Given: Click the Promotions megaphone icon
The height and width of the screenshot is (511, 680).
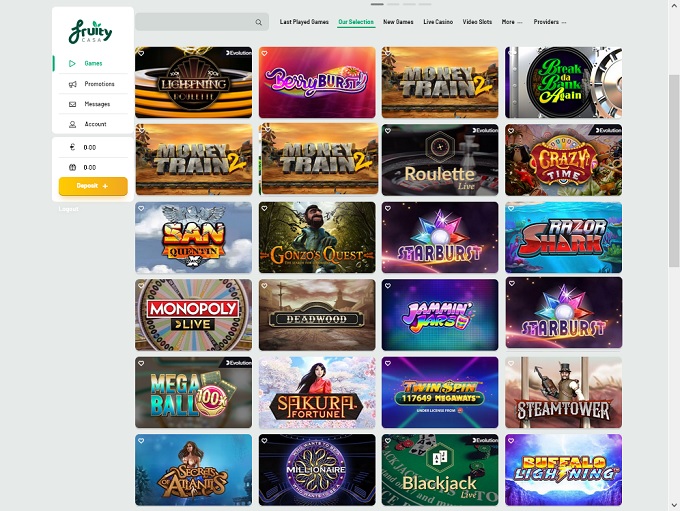Looking at the screenshot, I should click(72, 84).
